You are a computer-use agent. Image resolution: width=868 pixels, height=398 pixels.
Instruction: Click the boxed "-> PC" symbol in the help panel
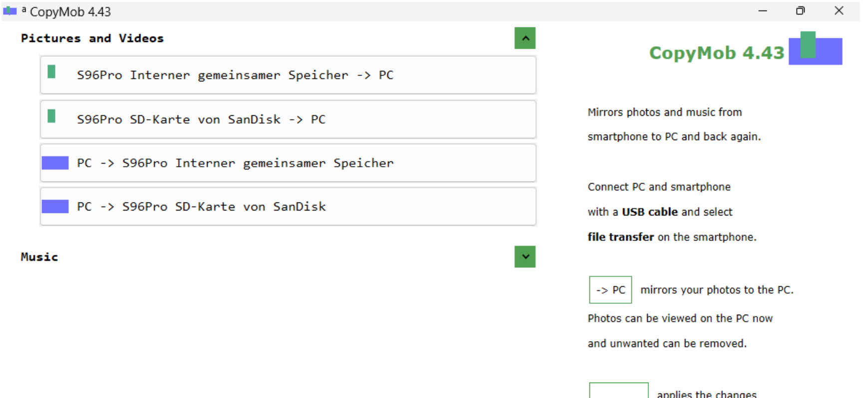pos(610,290)
